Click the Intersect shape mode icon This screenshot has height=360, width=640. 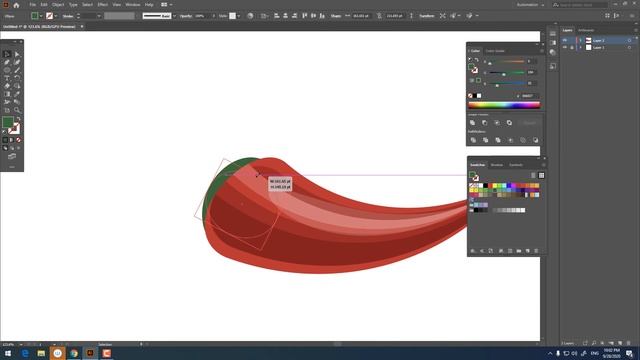point(497,123)
